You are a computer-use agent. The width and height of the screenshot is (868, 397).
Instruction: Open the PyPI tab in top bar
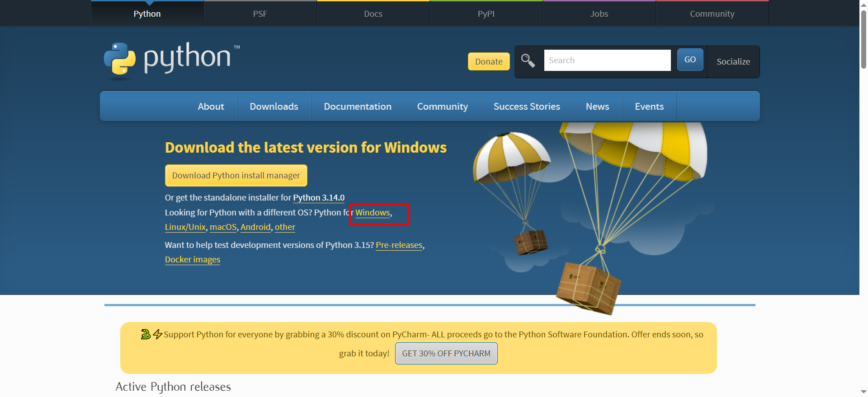[486, 14]
